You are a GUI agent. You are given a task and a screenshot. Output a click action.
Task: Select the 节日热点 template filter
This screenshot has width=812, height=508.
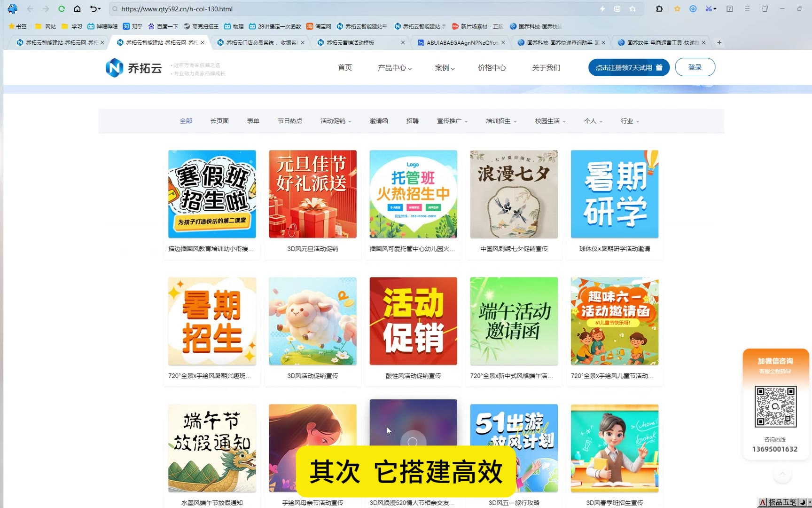[x=290, y=121]
